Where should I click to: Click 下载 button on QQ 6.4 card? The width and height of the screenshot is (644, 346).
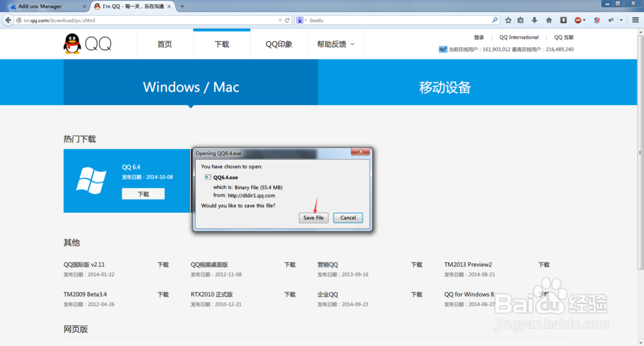click(143, 194)
